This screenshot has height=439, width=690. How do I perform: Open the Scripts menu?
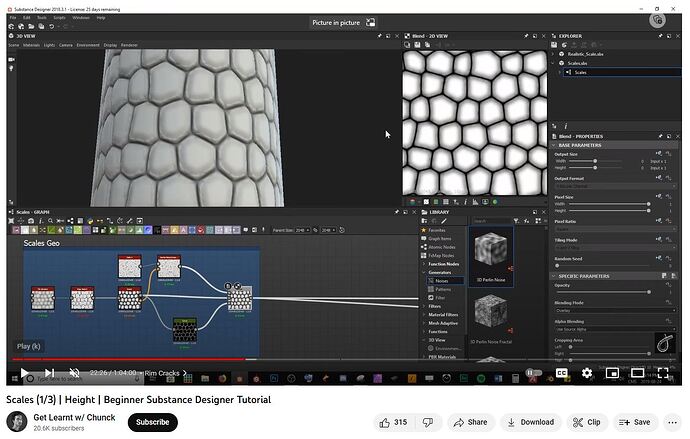coord(59,18)
